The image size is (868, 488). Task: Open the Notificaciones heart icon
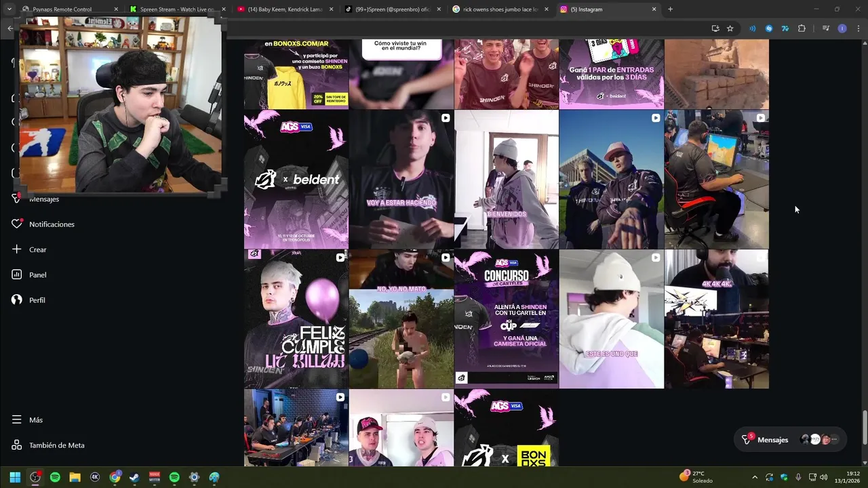pyautogui.click(x=17, y=224)
